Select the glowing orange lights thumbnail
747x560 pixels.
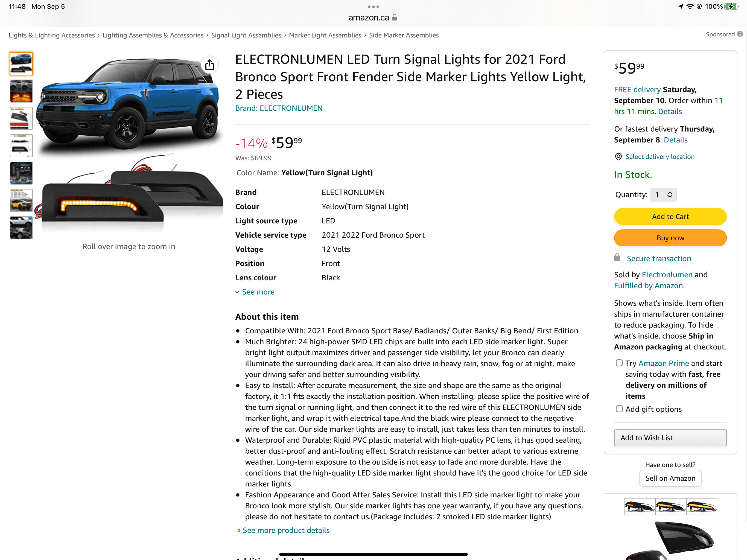21,91
